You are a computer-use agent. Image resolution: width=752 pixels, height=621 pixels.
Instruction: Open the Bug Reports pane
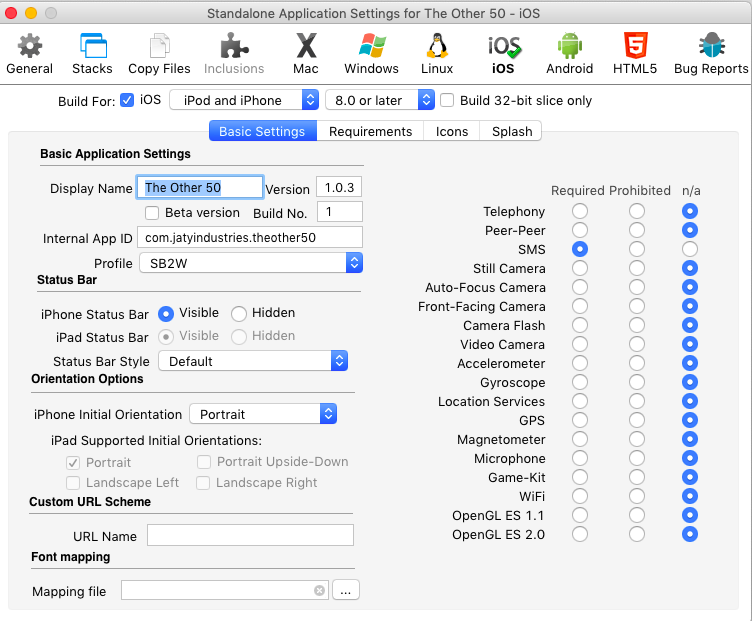click(x=711, y=53)
